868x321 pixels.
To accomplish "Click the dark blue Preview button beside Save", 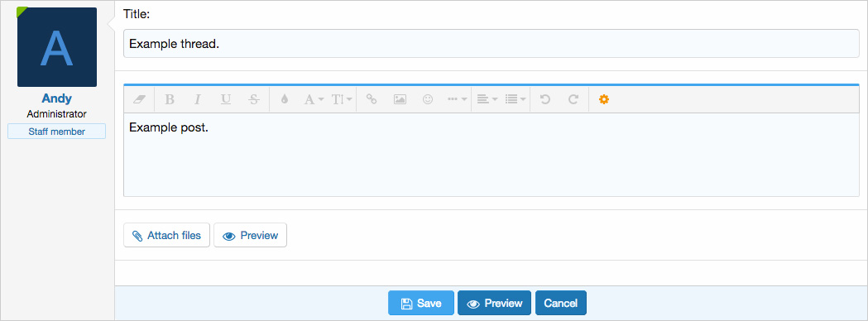I will [494, 303].
